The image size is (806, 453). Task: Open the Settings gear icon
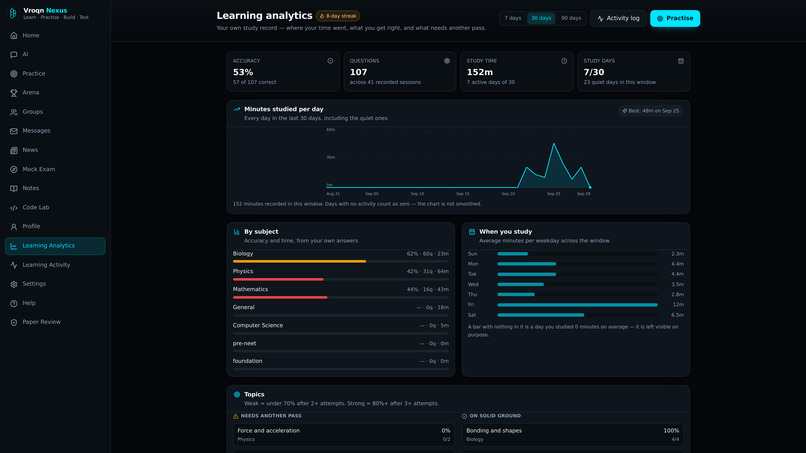pyautogui.click(x=14, y=284)
